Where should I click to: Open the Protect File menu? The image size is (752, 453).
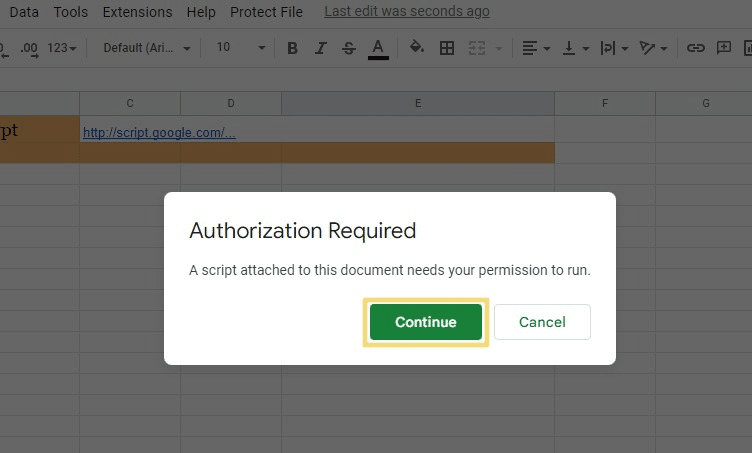[266, 12]
